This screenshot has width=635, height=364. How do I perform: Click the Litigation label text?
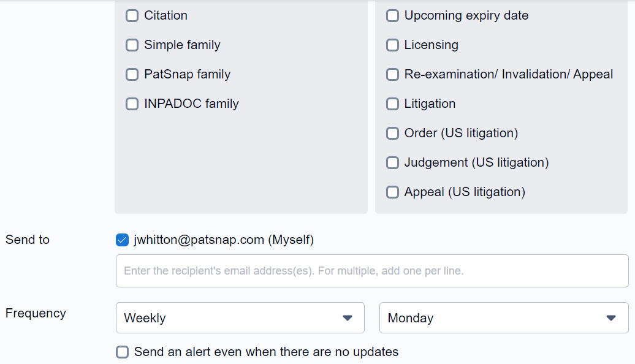(x=430, y=104)
